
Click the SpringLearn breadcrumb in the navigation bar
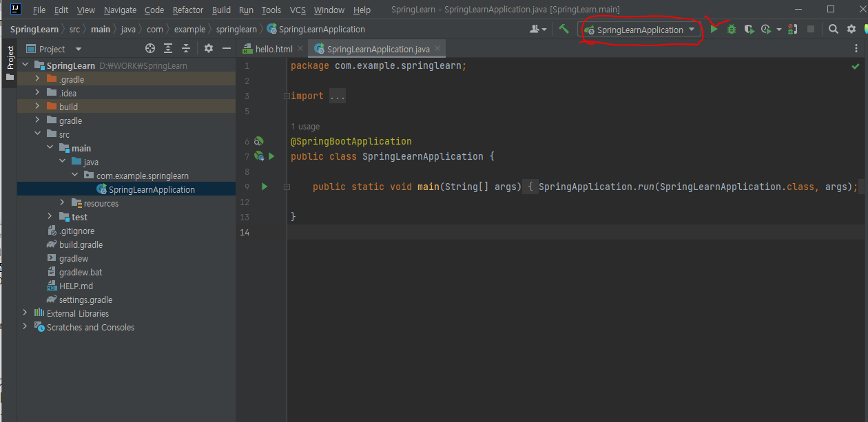tap(34, 30)
